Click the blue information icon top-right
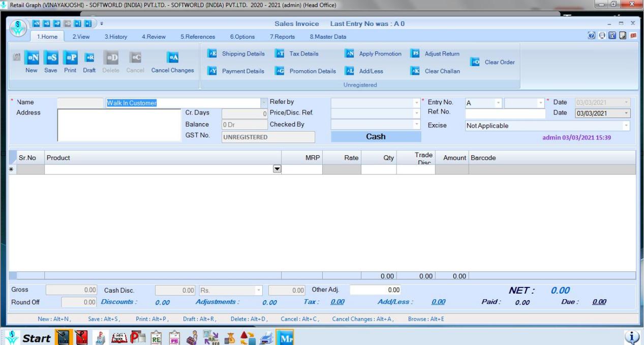This screenshot has width=644, height=345. pyautogui.click(x=611, y=36)
